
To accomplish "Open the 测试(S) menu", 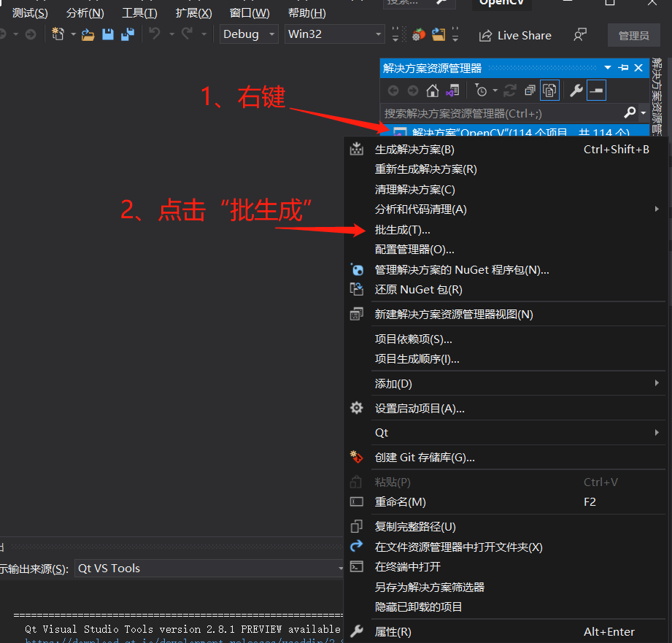I will pyautogui.click(x=30, y=13).
